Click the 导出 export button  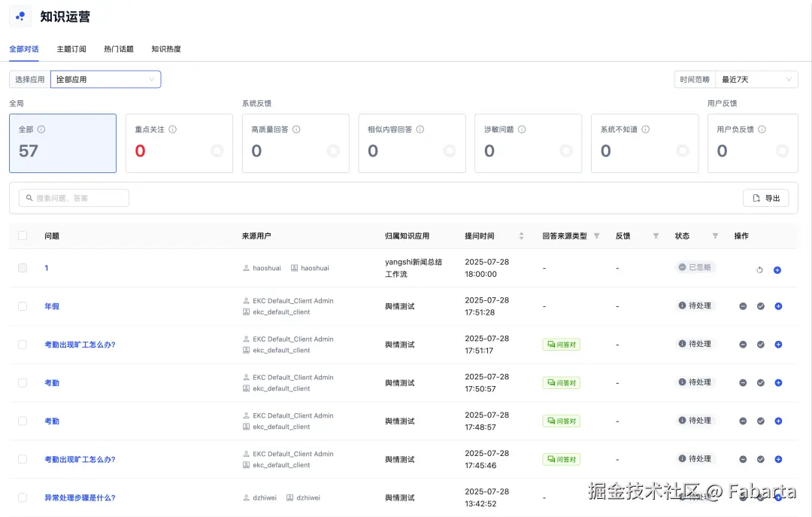coord(765,198)
